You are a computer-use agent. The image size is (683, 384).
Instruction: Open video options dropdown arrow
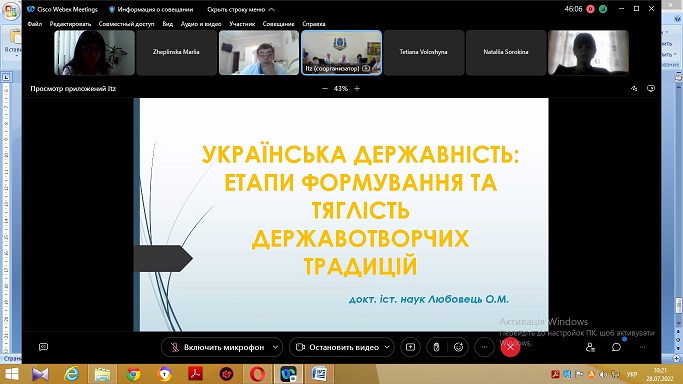(387, 347)
